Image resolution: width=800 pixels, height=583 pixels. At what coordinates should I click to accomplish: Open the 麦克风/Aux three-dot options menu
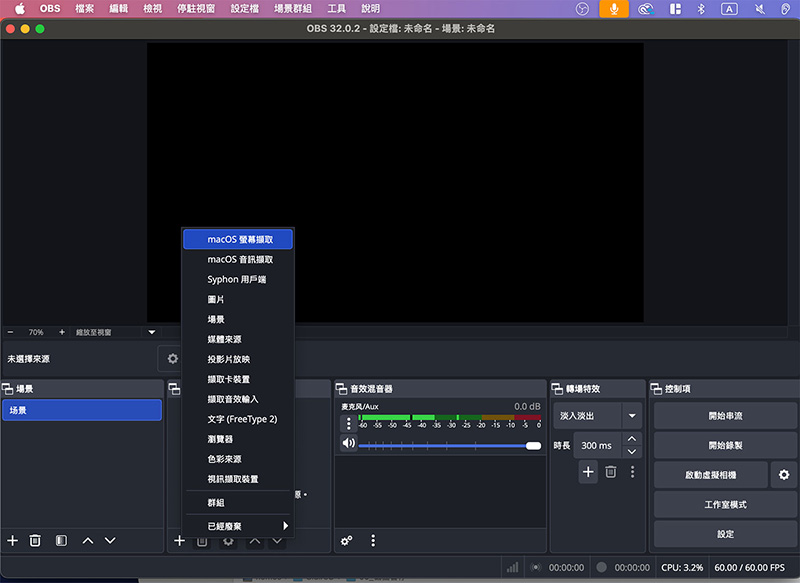(348, 423)
